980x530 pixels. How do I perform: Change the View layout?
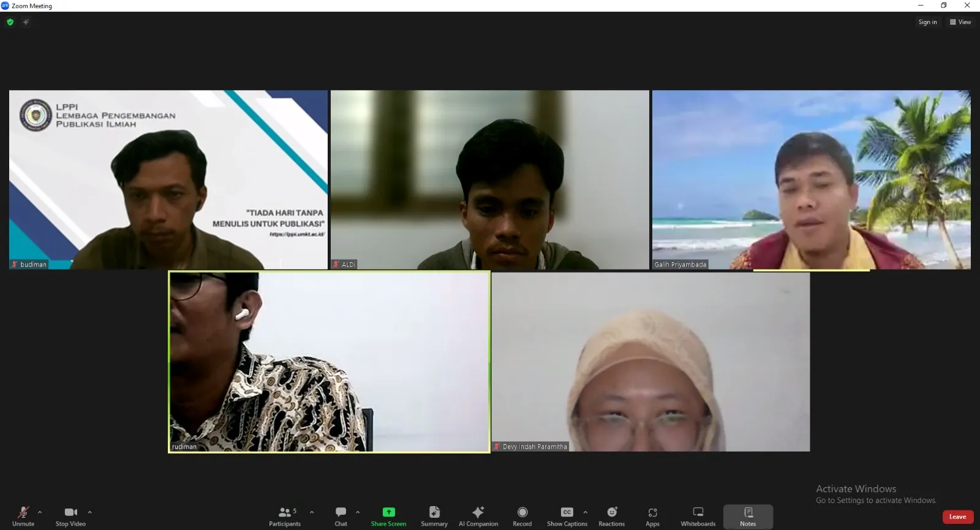click(x=960, y=22)
